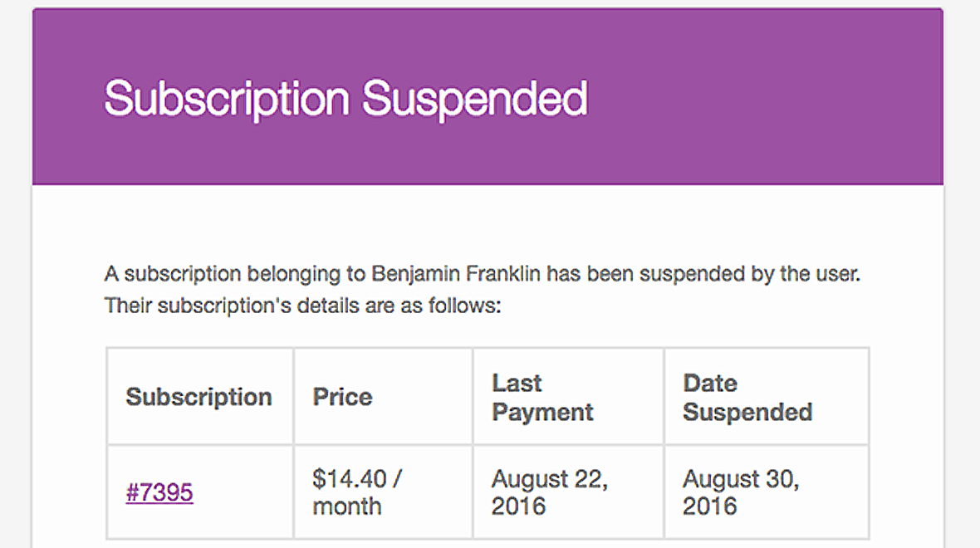This screenshot has width=980, height=548.
Task: Select the "Subscription" column header
Action: point(198,397)
